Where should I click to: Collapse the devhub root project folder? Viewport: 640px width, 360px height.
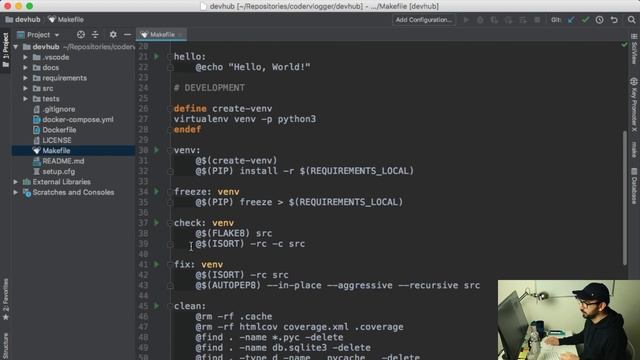click(16, 47)
